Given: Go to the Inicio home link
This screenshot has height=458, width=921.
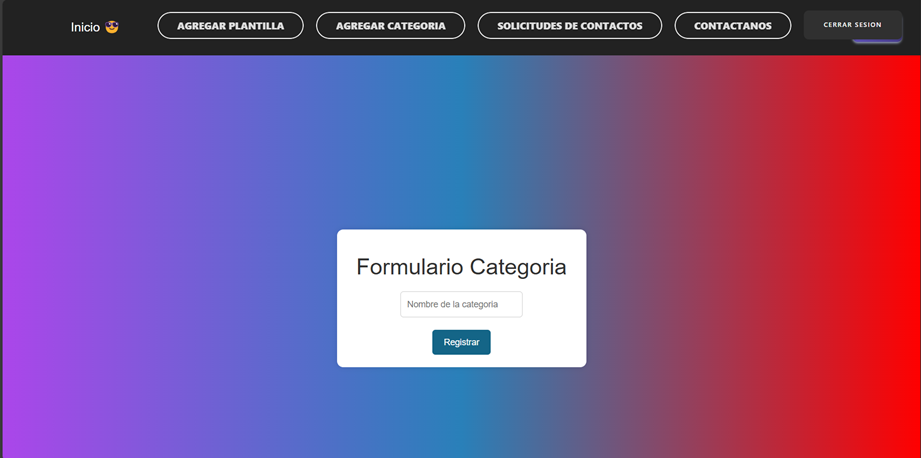Looking at the screenshot, I should click(85, 27).
